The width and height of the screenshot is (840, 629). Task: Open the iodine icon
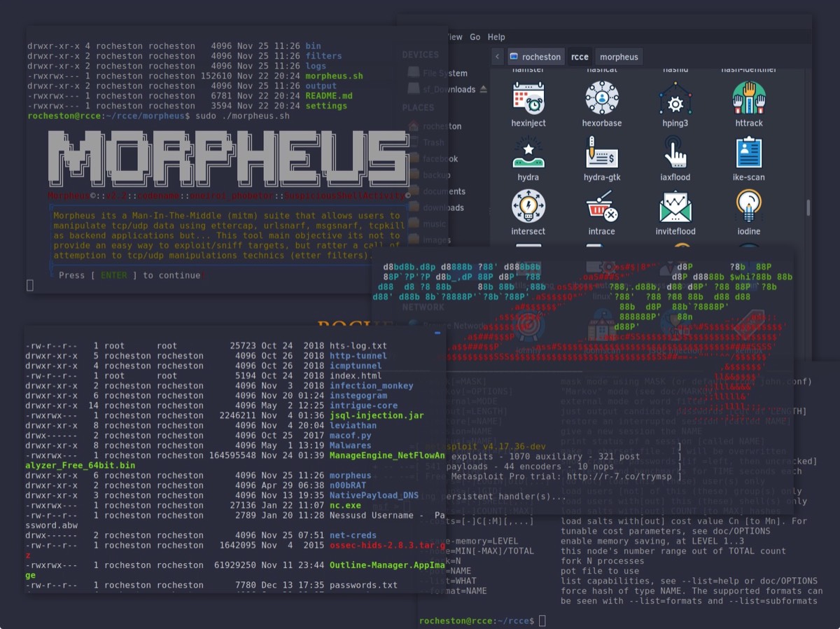pos(748,207)
